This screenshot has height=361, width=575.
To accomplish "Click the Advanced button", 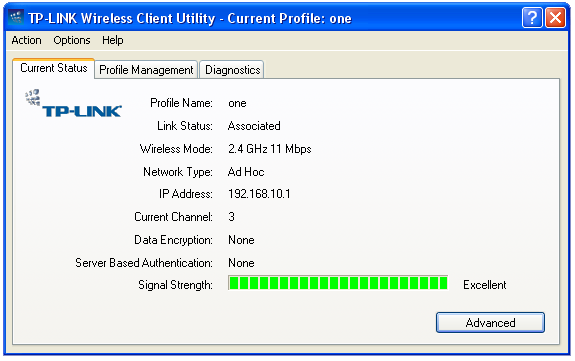I will coord(490,322).
